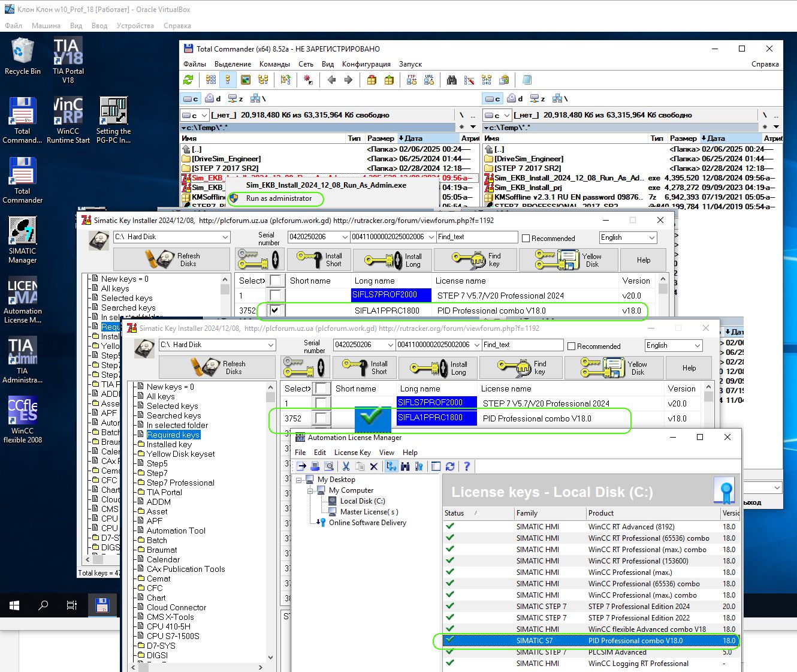The height and width of the screenshot is (672, 797).
Task: Open the English language dropdown in front Key Installer
Action: [697, 345]
